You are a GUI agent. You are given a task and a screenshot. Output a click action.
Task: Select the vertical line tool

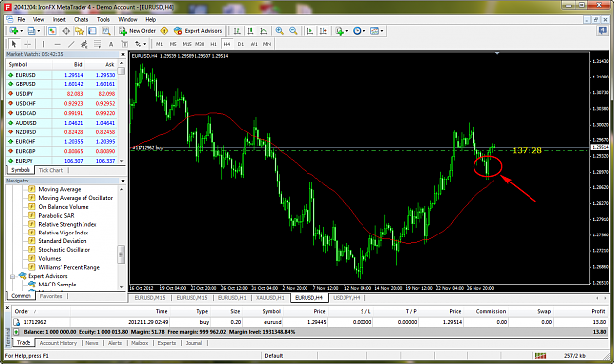click(x=43, y=44)
